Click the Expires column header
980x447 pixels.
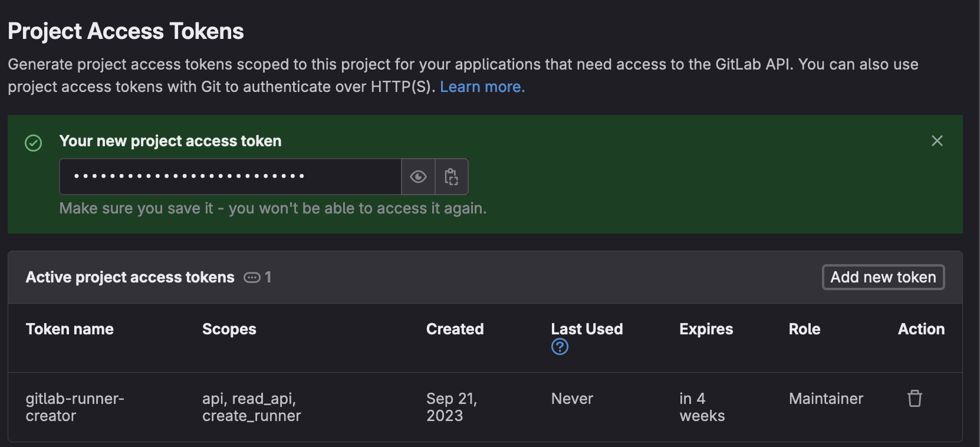(706, 329)
